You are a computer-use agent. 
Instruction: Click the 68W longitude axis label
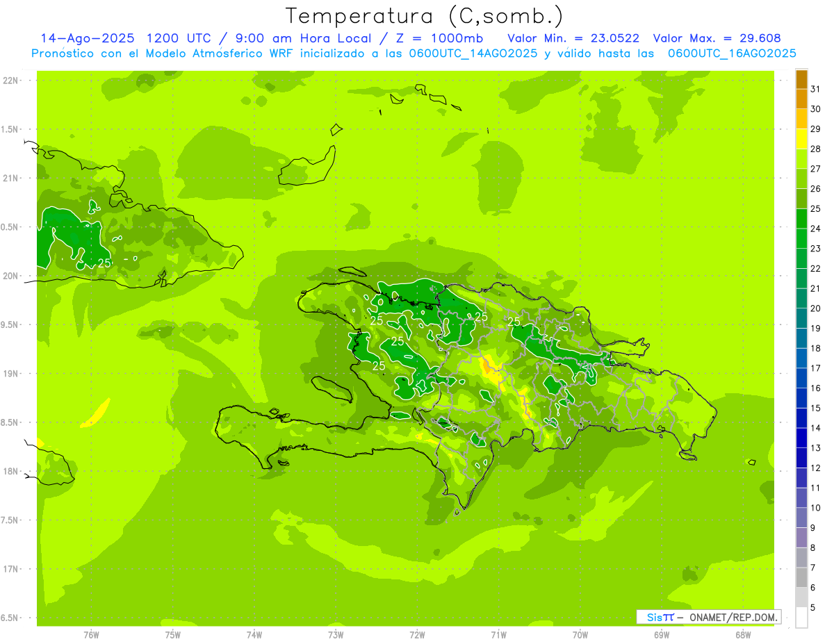742,634
